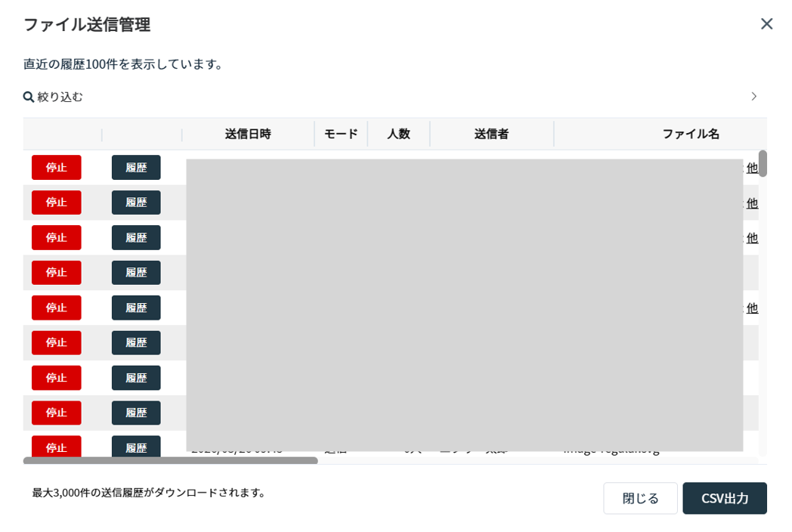Stop the second row's file transmission

click(x=56, y=203)
